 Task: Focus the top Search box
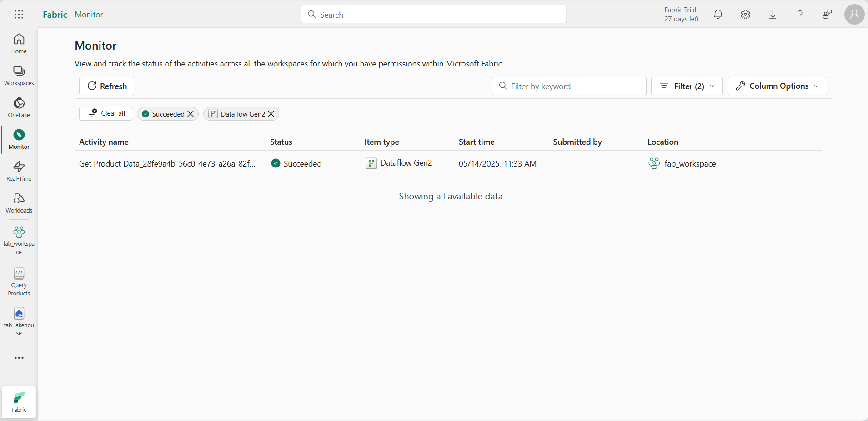click(x=433, y=15)
